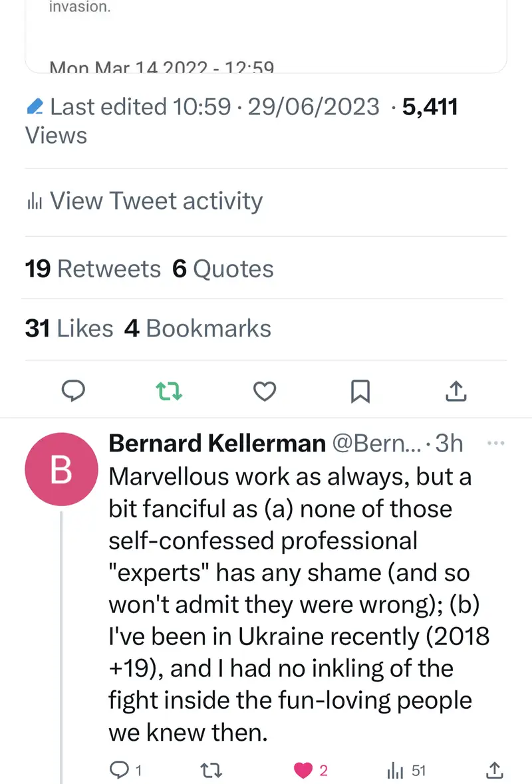
Task: Like the main tweet with heart outline icon
Action: pyautogui.click(x=265, y=392)
